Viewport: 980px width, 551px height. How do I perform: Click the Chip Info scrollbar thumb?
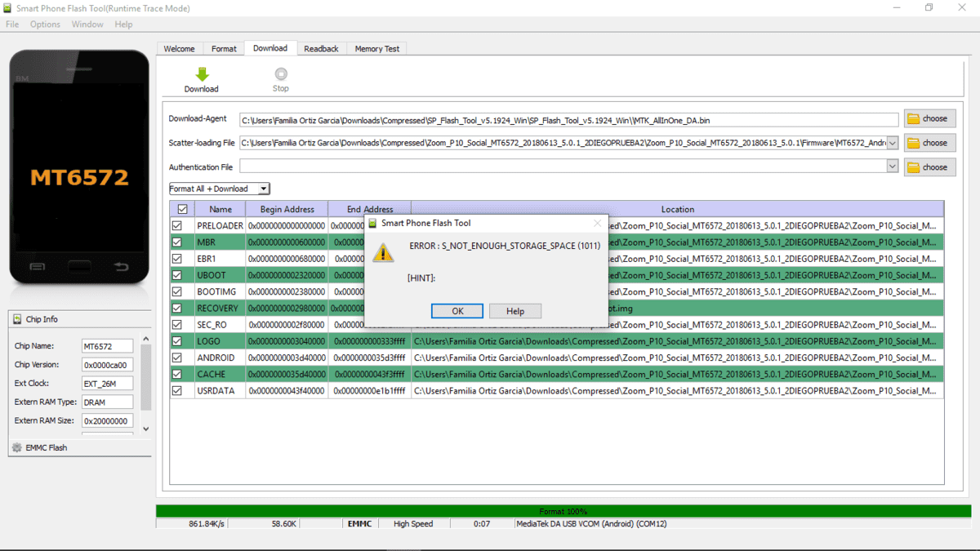146,376
